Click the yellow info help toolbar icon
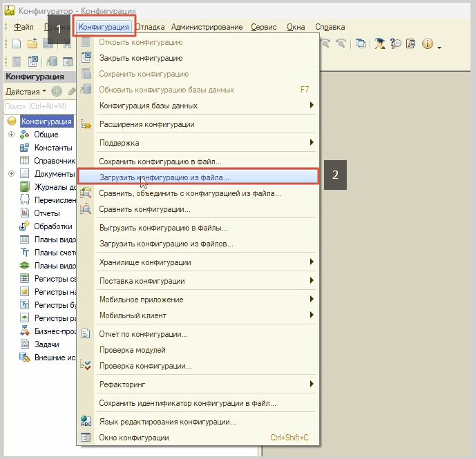Viewport: 476px width, 459px height. coord(427,43)
